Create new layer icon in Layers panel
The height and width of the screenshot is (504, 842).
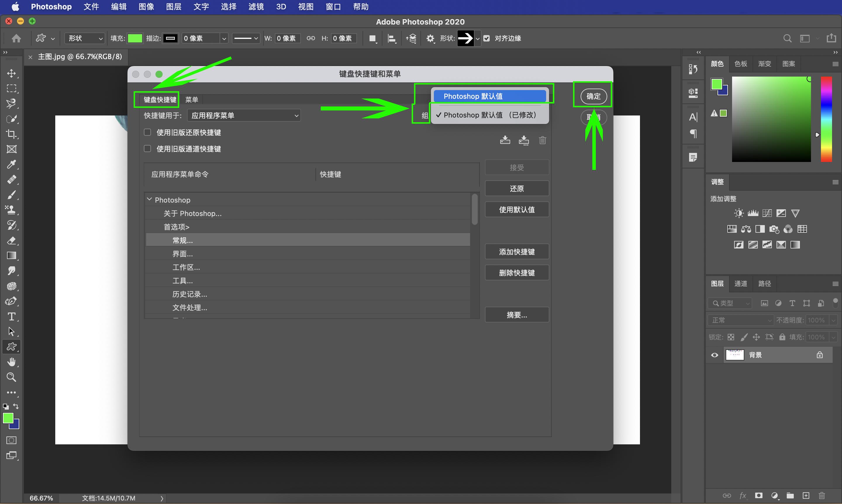click(806, 496)
